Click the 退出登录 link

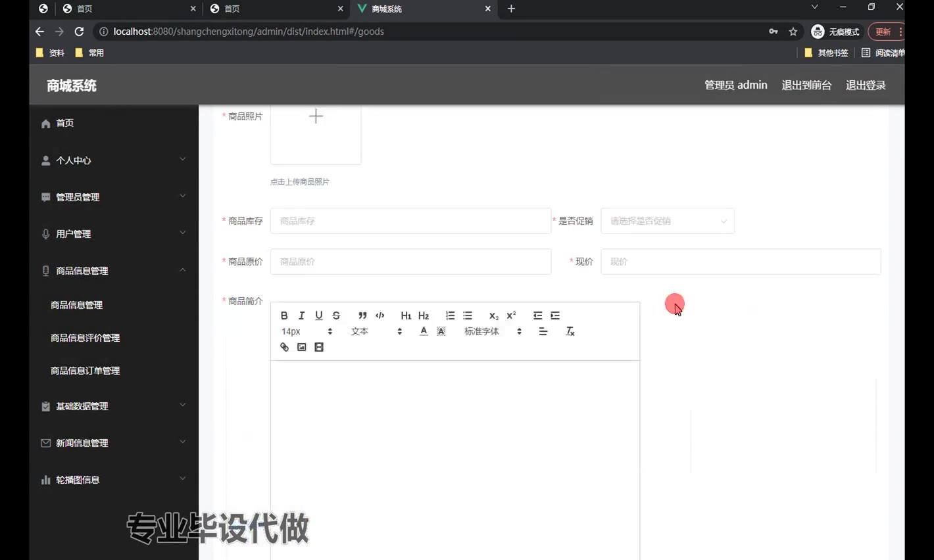point(865,85)
